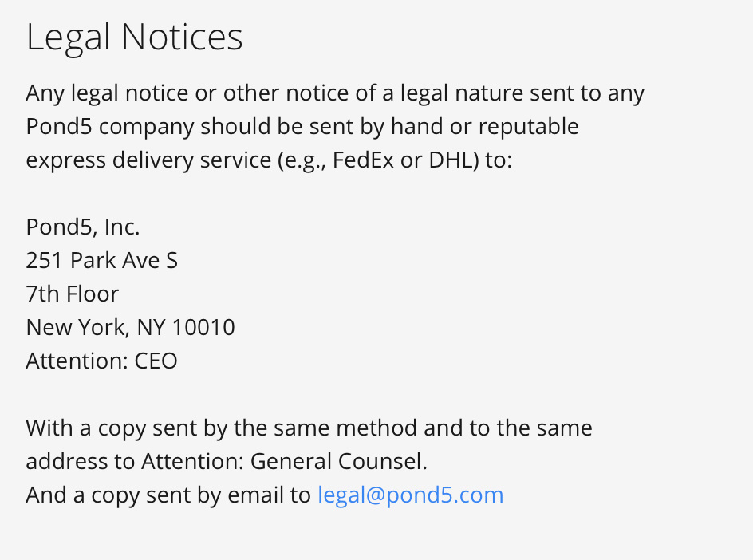Click the Legal Notices heading

(135, 37)
